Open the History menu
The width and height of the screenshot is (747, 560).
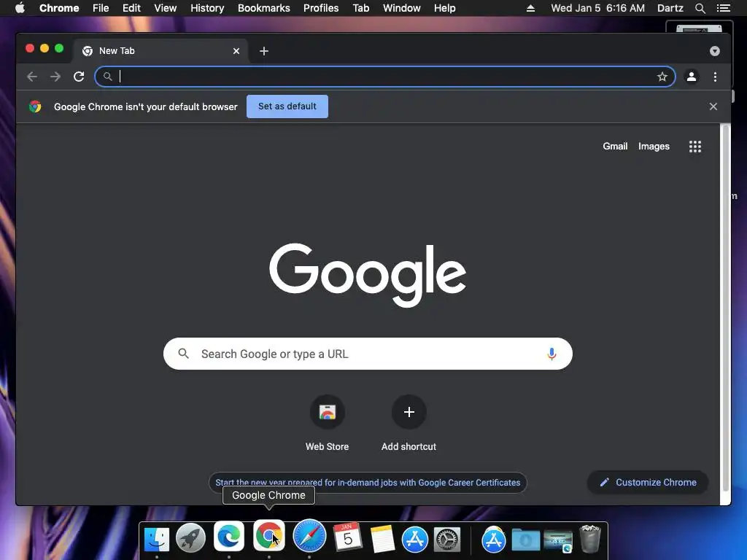(x=207, y=8)
